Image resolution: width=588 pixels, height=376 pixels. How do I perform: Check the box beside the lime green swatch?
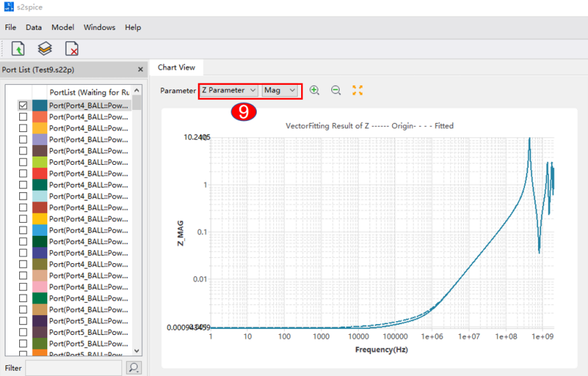(23, 162)
